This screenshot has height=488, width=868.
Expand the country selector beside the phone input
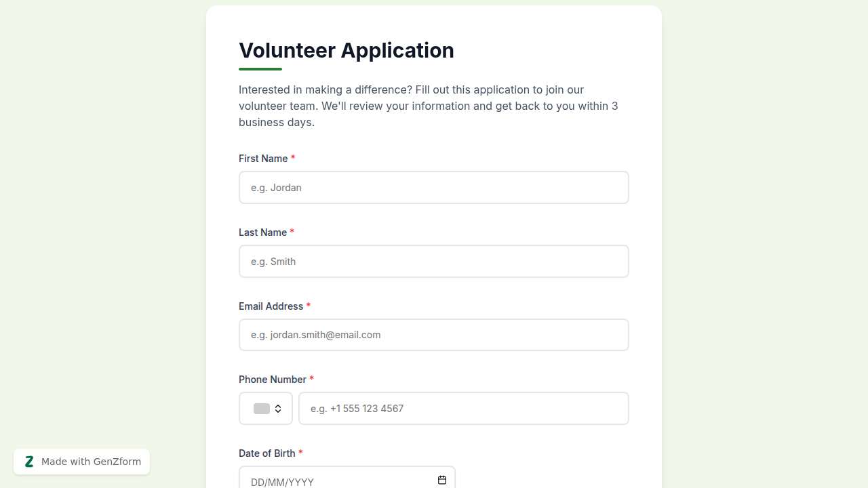pyautogui.click(x=265, y=409)
